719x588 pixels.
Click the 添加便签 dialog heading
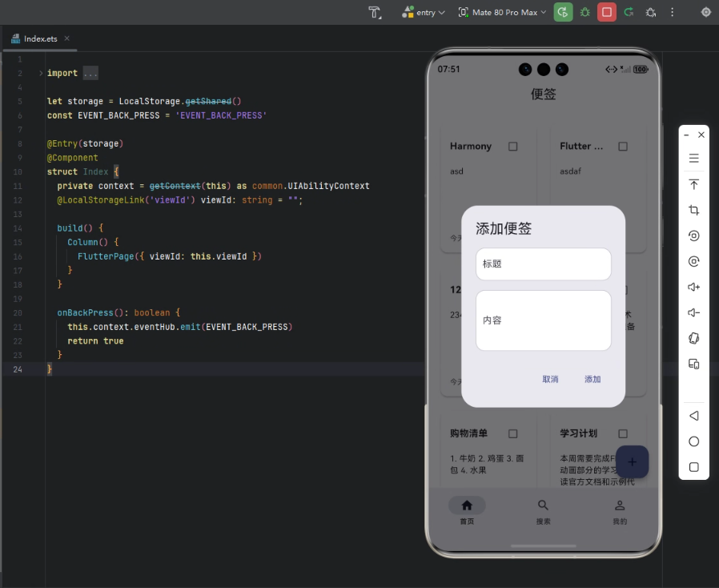(x=504, y=228)
